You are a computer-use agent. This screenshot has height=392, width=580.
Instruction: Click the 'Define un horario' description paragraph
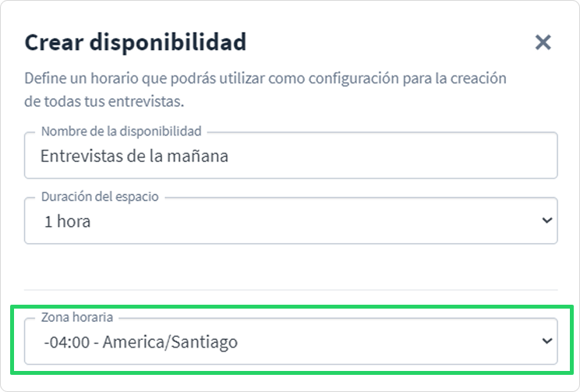(265, 90)
